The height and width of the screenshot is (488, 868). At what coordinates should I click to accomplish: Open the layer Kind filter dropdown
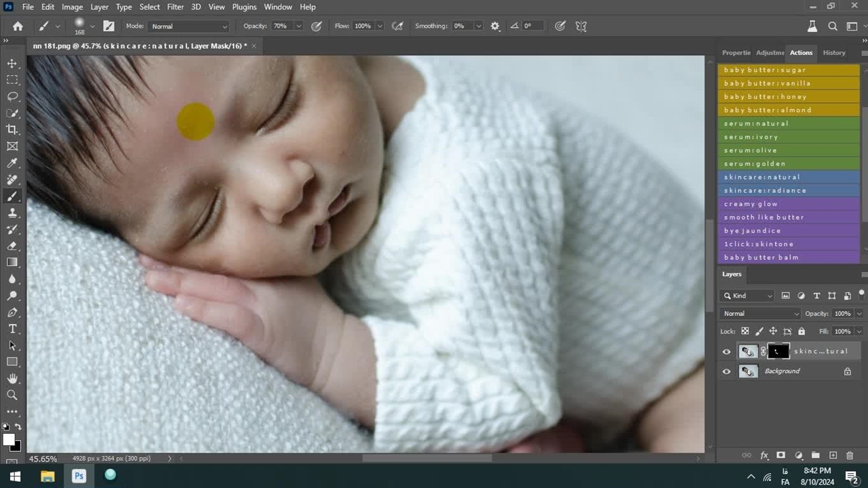coord(747,296)
